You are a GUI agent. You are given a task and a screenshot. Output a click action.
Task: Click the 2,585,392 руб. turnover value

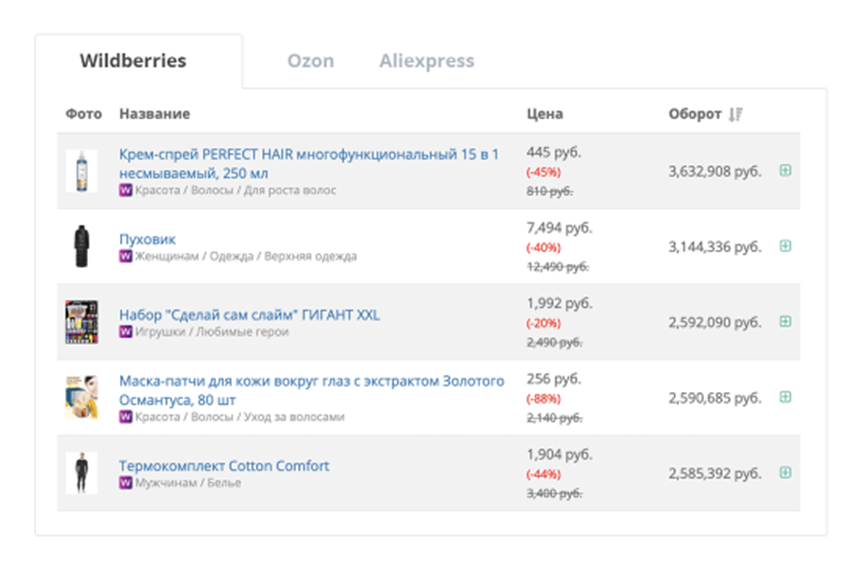715,473
